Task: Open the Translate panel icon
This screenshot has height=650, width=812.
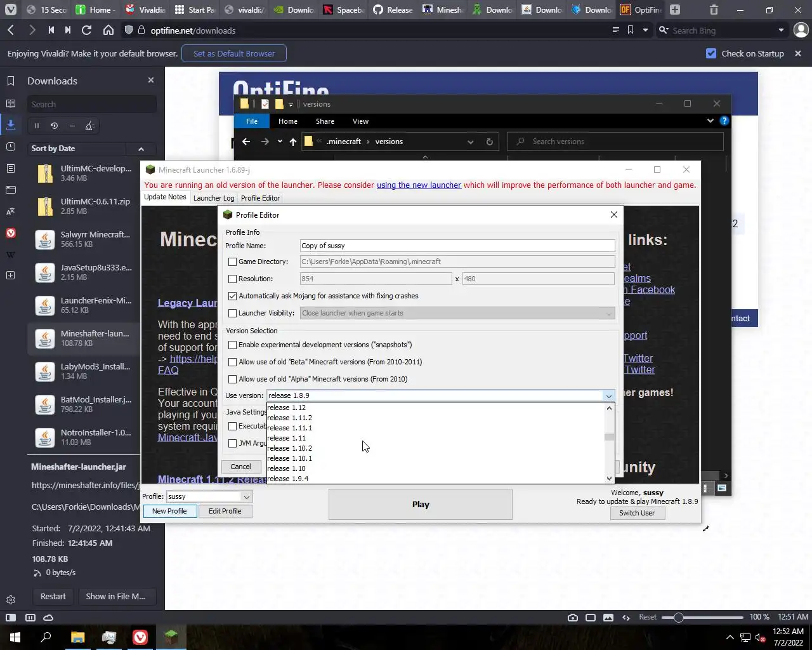Action: click(11, 211)
